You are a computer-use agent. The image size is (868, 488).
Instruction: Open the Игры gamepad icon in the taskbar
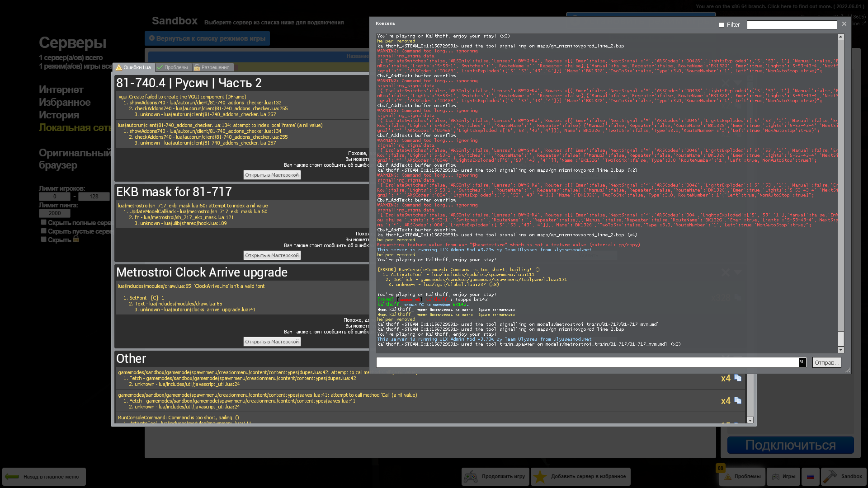pos(776,476)
